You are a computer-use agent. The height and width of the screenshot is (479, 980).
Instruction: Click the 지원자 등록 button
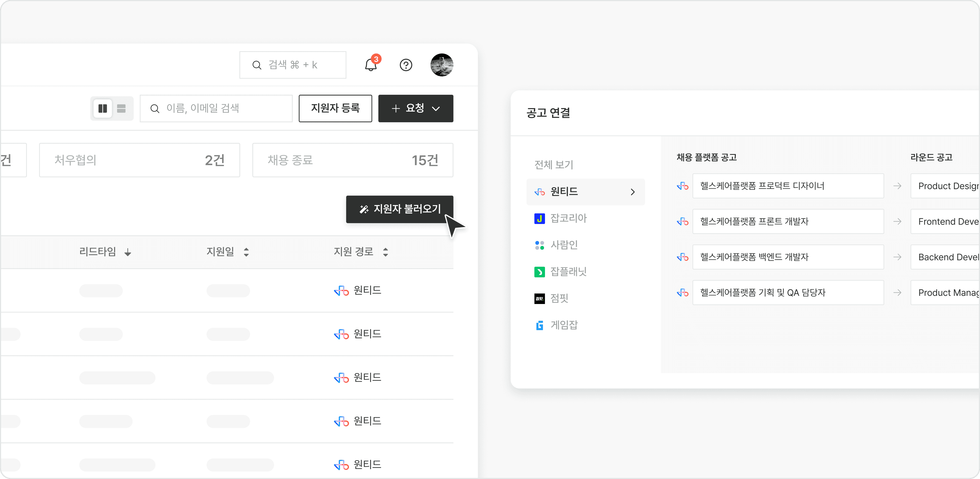[336, 108]
